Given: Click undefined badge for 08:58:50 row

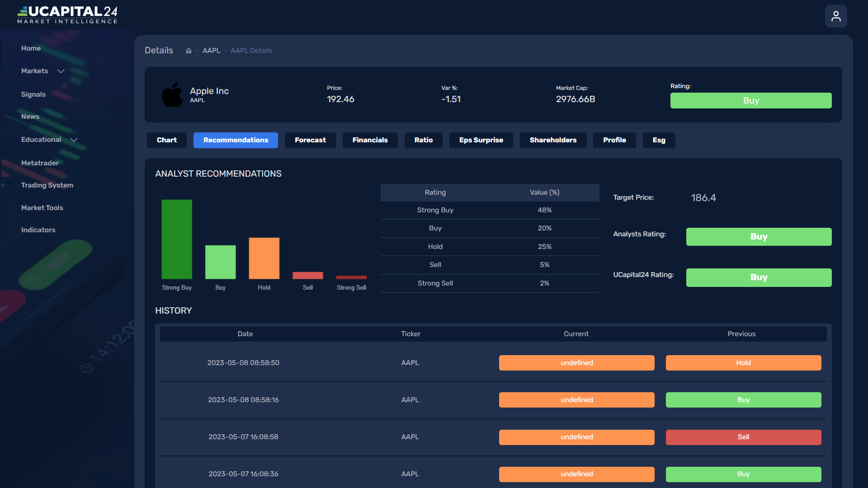Looking at the screenshot, I should click(577, 363).
